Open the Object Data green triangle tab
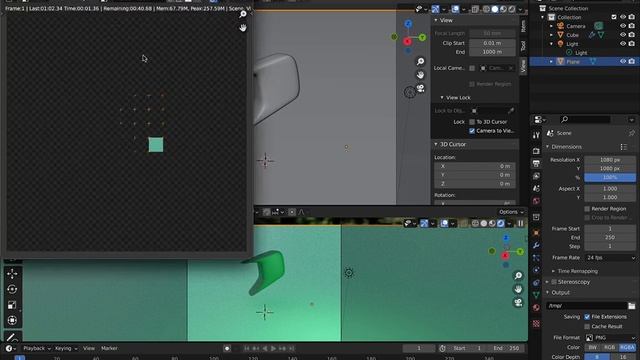This screenshot has width=640, height=360. pos(536,295)
